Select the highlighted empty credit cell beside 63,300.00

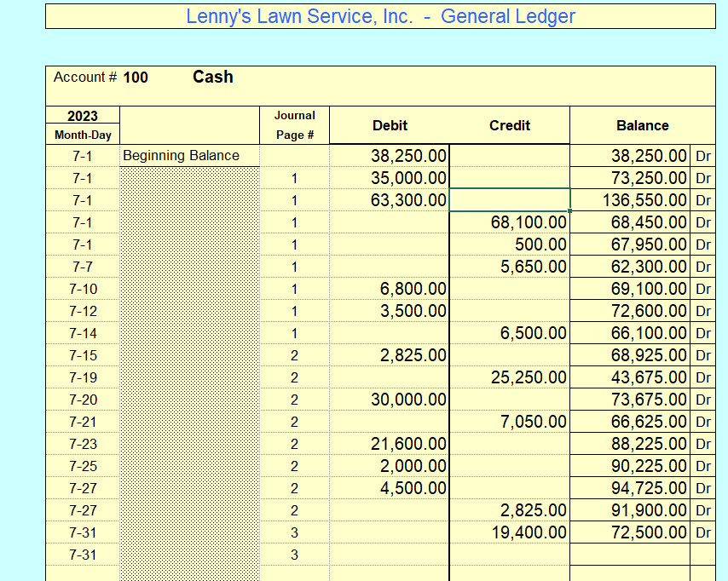(x=509, y=200)
